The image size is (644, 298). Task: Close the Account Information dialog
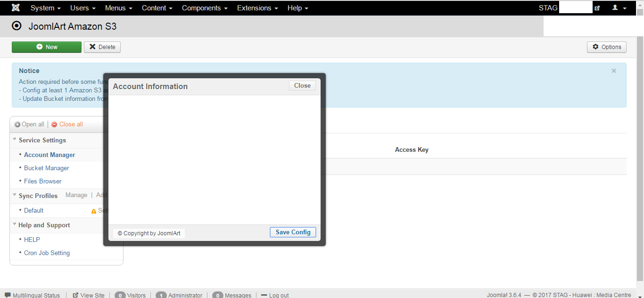(x=302, y=85)
